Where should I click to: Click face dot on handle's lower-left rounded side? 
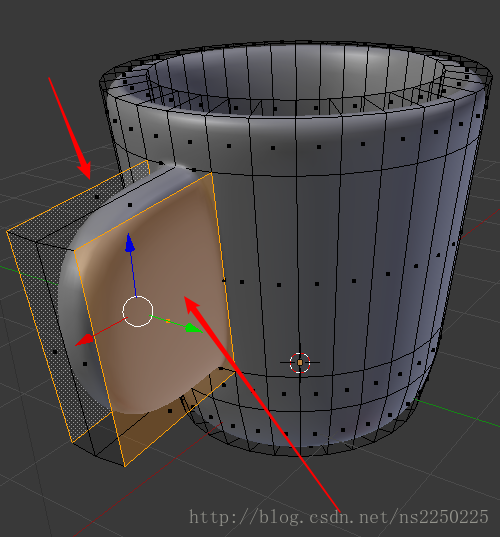[x=85, y=364]
